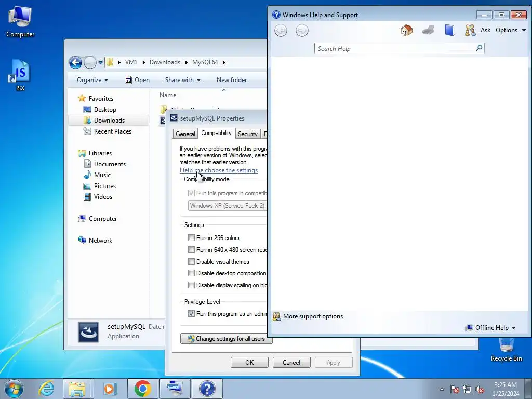532x399 pixels.
Task: Uncheck Run this program as administrator
Action: [191, 313]
